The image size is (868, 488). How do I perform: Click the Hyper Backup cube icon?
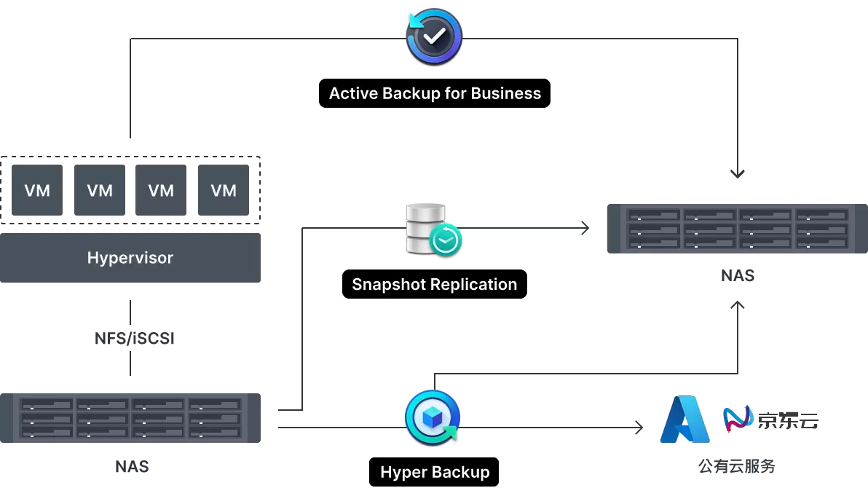(433, 417)
